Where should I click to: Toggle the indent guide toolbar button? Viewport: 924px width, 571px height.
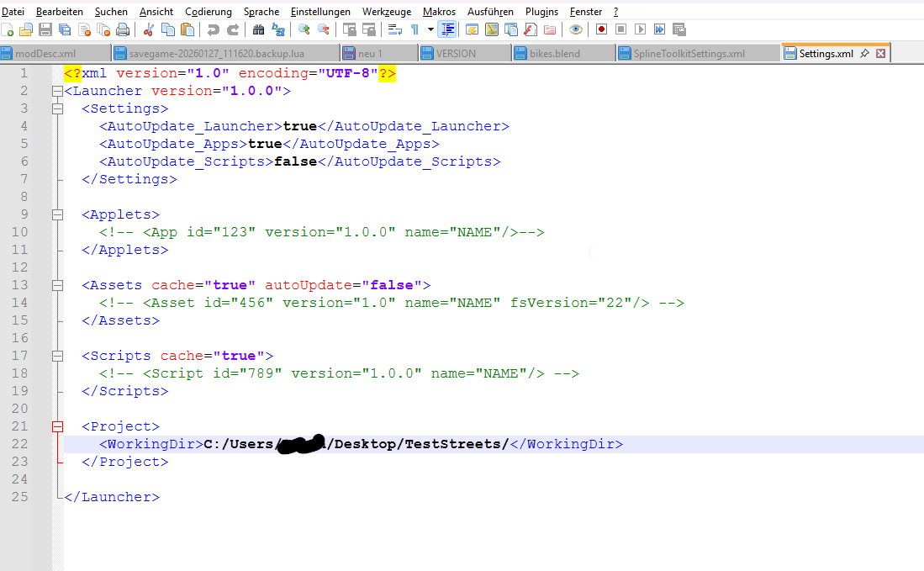pos(447,29)
